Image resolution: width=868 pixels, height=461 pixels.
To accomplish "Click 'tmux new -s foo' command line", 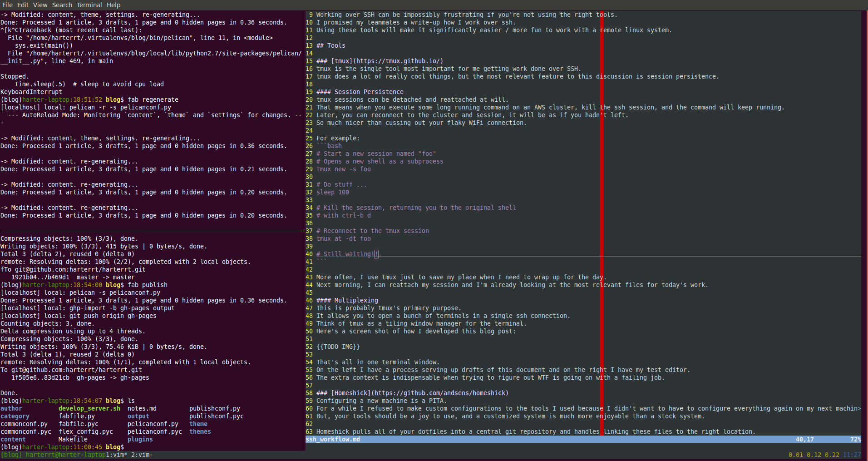I will click(344, 169).
